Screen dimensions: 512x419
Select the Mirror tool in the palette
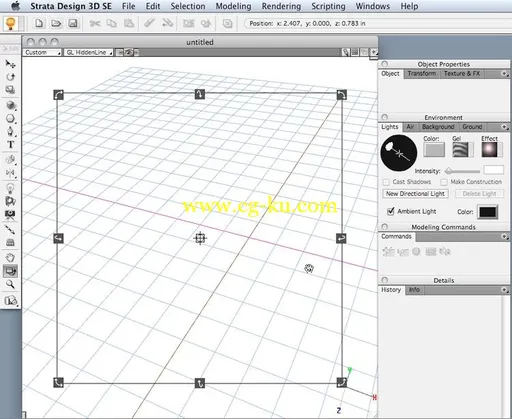click(x=10, y=173)
